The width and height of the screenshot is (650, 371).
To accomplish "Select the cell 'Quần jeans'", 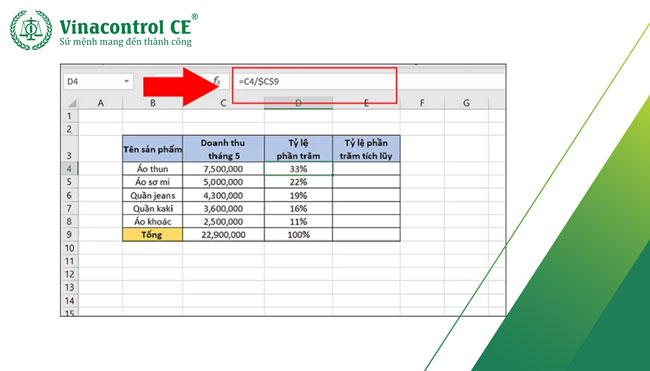I will point(153,195).
